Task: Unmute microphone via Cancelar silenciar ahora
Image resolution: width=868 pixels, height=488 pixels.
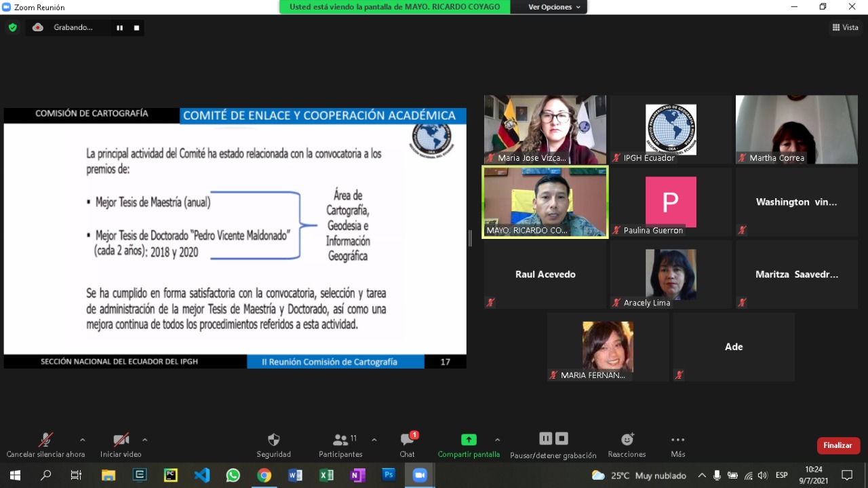Action: pyautogui.click(x=45, y=445)
